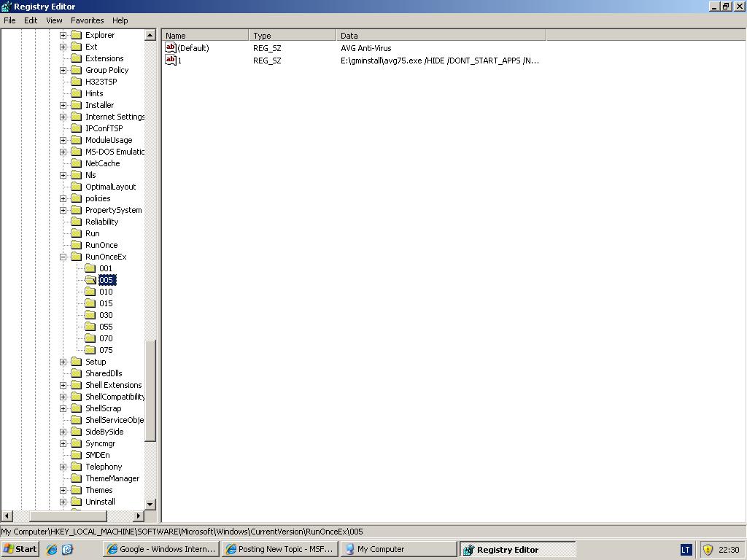The image size is (747, 560).
Task: Open the File menu
Action: [x=9, y=20]
